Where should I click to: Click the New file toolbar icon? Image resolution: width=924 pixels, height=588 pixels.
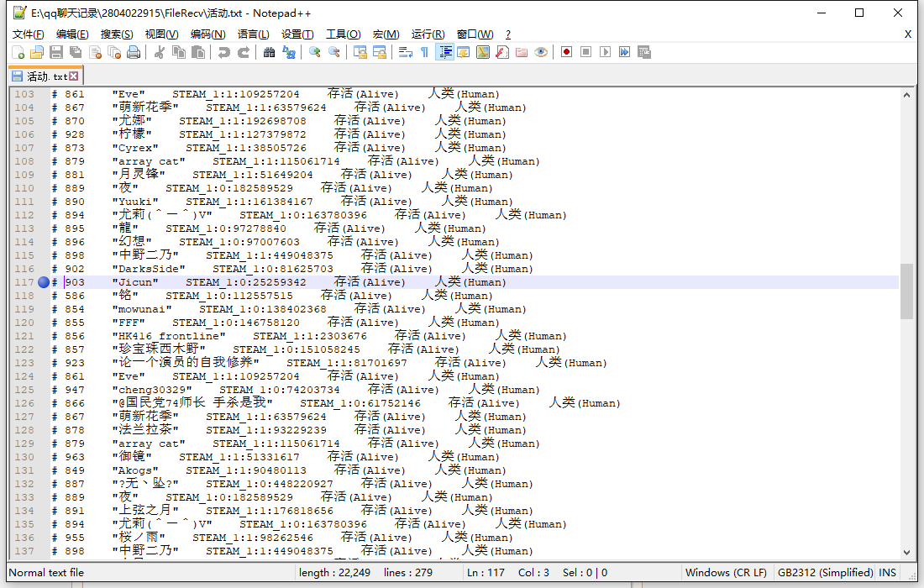(18, 52)
